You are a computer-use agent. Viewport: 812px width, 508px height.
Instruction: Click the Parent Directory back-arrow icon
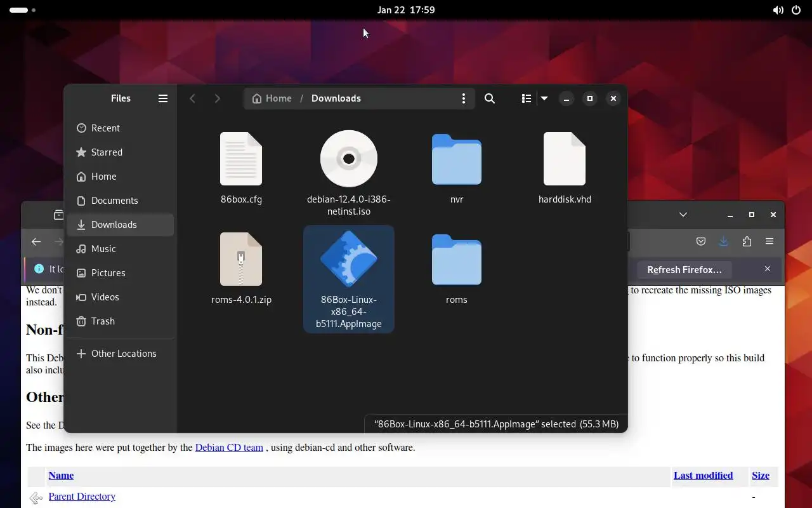(36, 498)
